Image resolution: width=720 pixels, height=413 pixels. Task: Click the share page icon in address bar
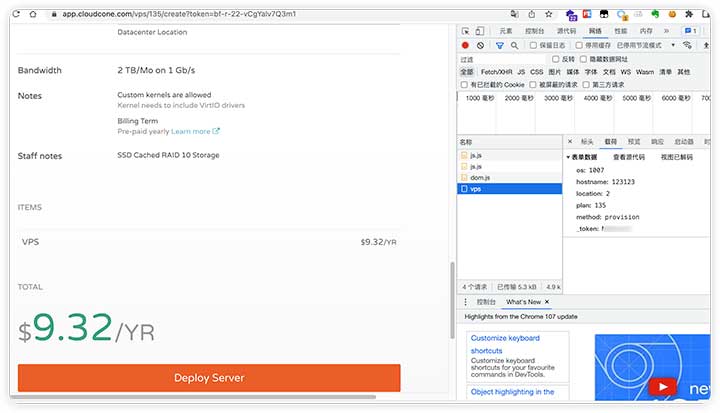click(531, 14)
